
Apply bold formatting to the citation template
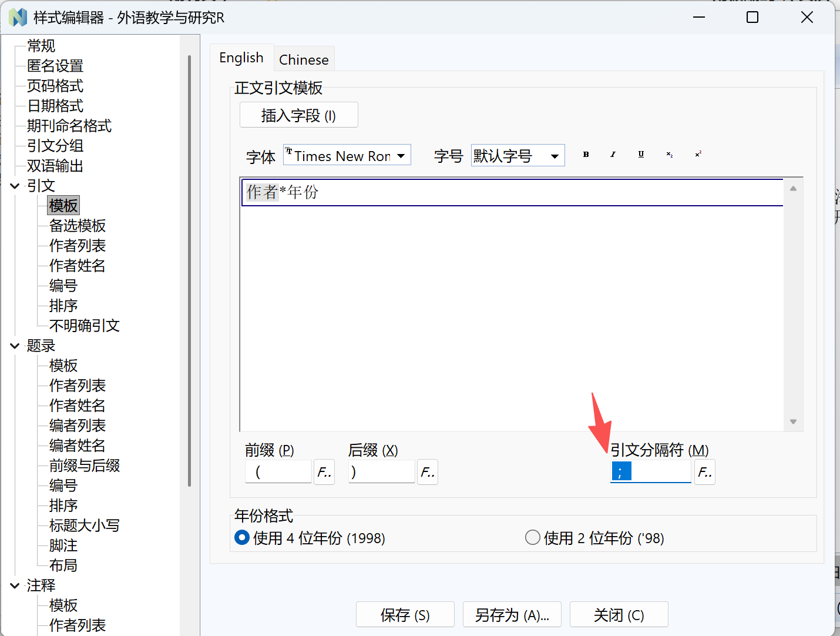point(585,154)
